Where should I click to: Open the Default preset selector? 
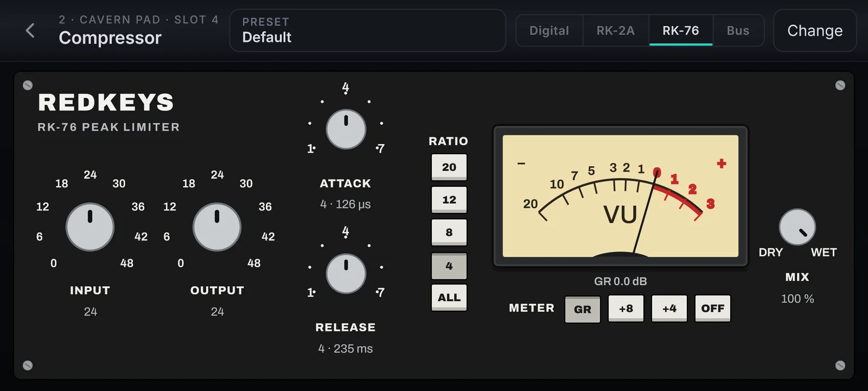368,30
